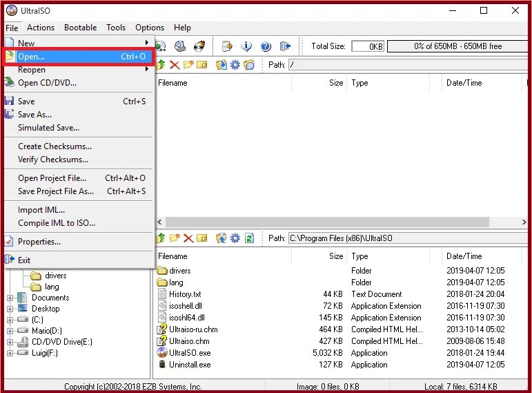This screenshot has width=532, height=393.
Task: Click the blue Help question mark icon
Action: click(266, 46)
